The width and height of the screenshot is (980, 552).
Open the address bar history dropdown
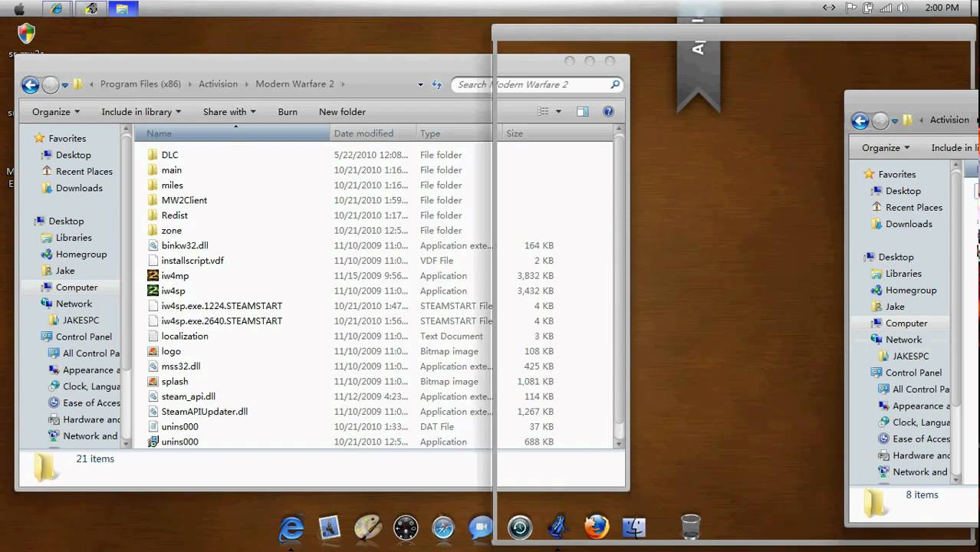420,85
